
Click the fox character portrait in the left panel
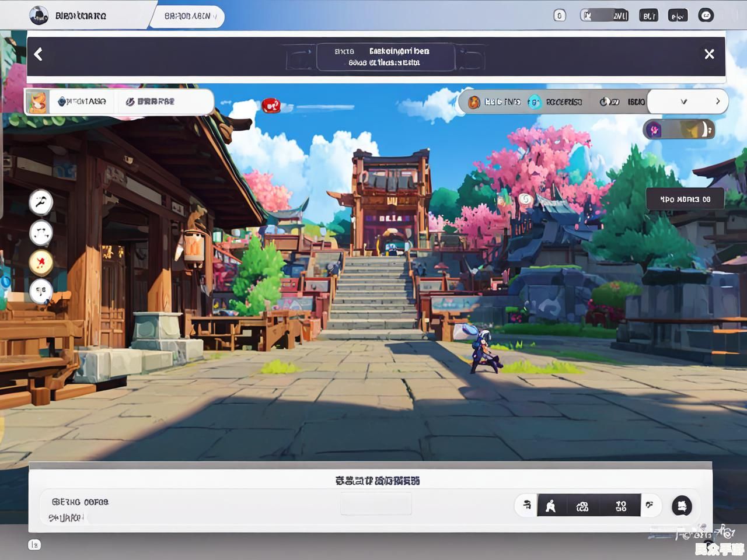36,102
